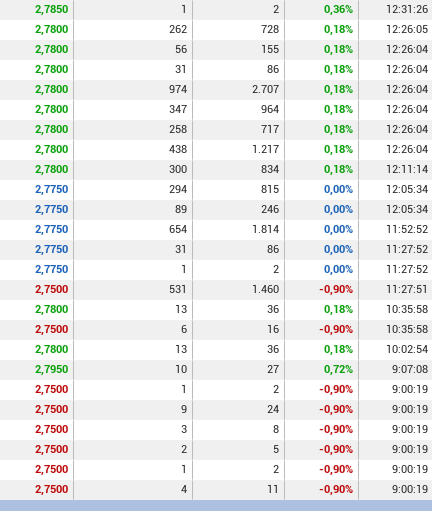This screenshot has height=511, width=432.
Task: Click quantity 9 at 9:00:19
Action: [x=184, y=409]
